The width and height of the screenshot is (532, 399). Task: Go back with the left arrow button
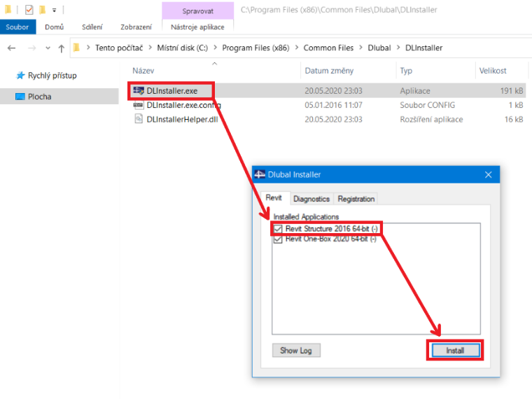click(11, 48)
